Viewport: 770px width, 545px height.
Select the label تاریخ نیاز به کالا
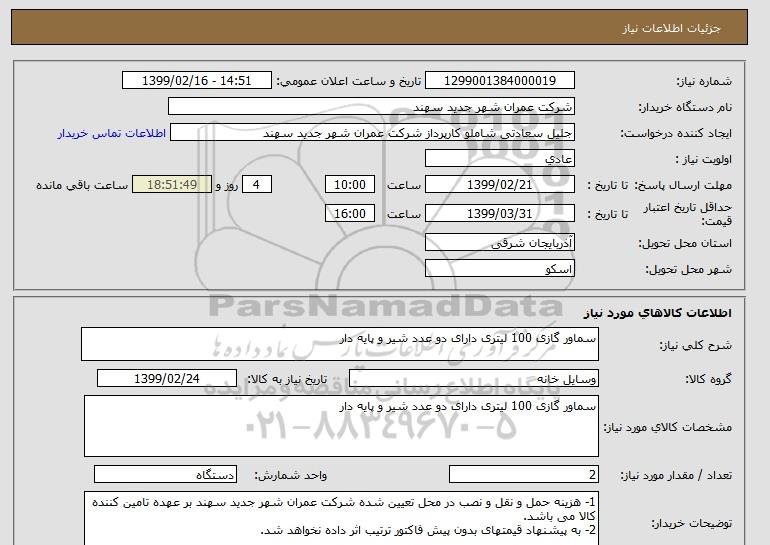click(287, 379)
